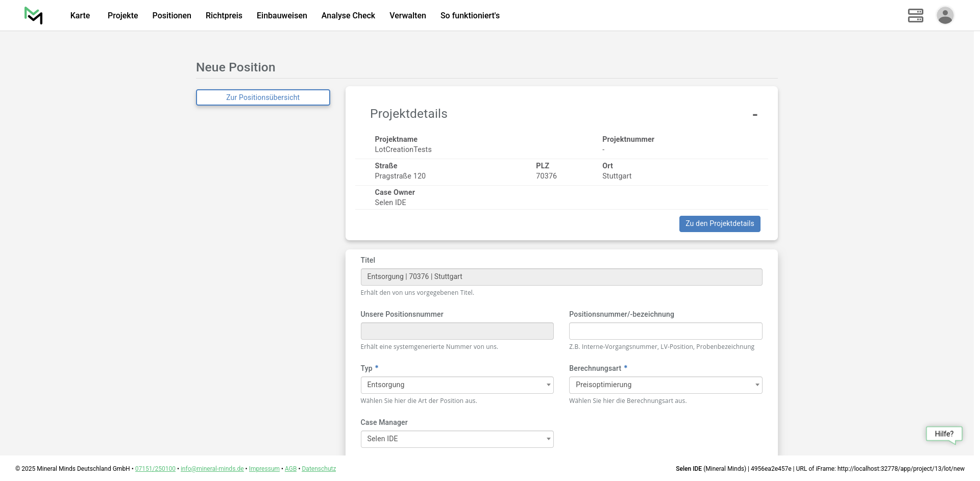Collapse the Projektdetails panel with minus icon
The image size is (980, 481).
tap(754, 115)
